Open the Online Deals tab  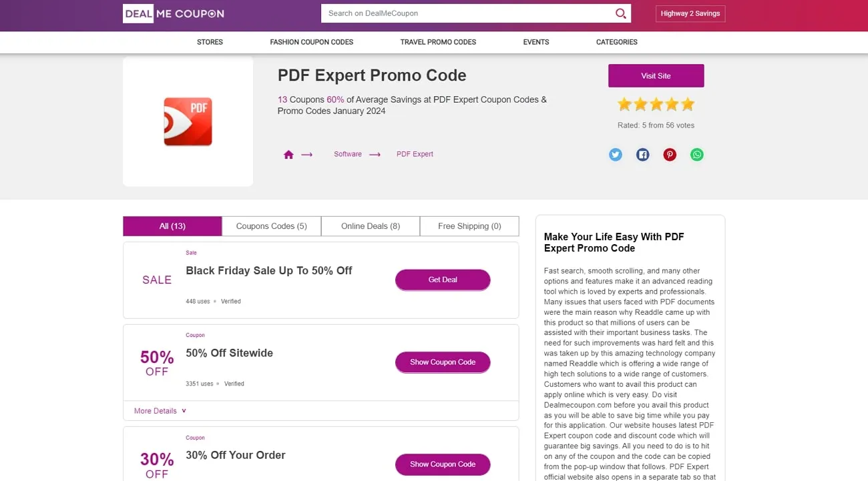370,225
